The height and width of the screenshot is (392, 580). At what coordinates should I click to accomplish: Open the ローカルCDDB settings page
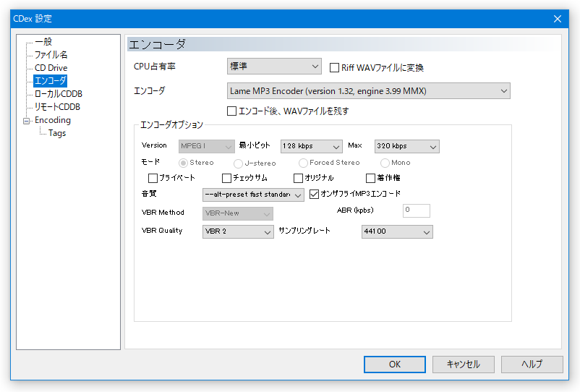pyautogui.click(x=59, y=93)
